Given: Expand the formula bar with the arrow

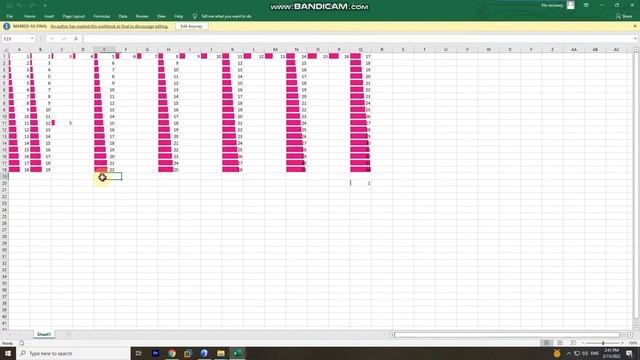Looking at the screenshot, I should click(x=636, y=39).
